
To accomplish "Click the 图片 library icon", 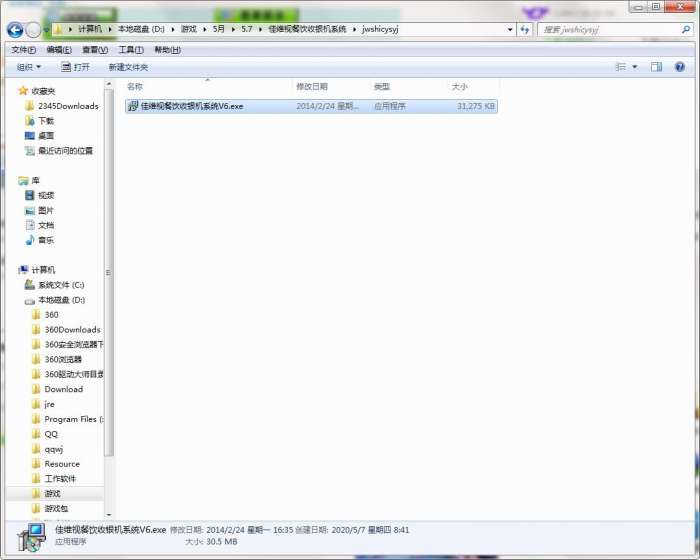I will [x=29, y=210].
